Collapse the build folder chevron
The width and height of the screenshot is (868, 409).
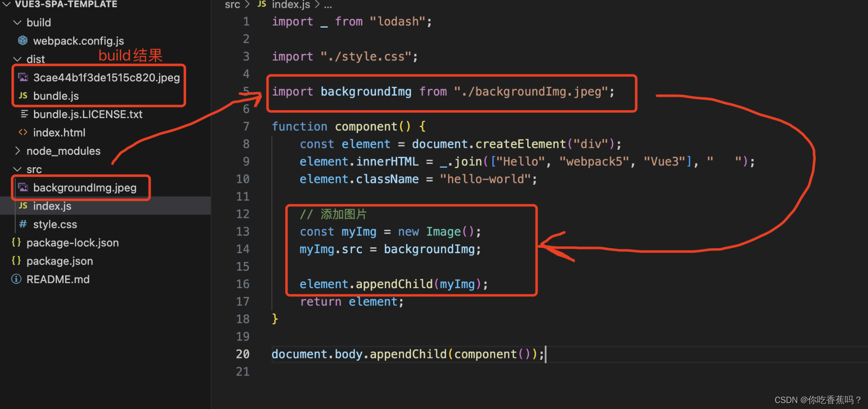[17, 23]
